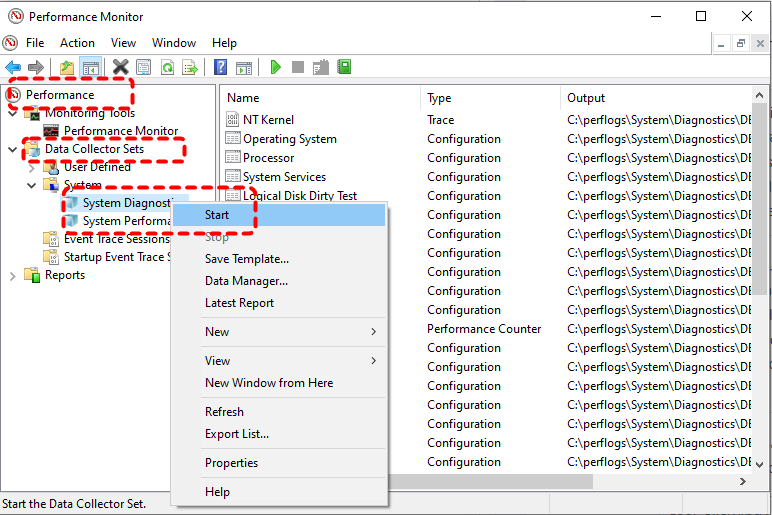
Task: Click the Back arrow in toolbar
Action: point(13,67)
